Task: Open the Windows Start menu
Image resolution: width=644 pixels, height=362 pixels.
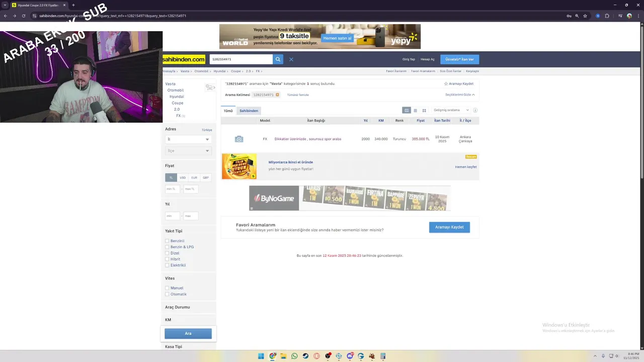Action: pos(261,356)
